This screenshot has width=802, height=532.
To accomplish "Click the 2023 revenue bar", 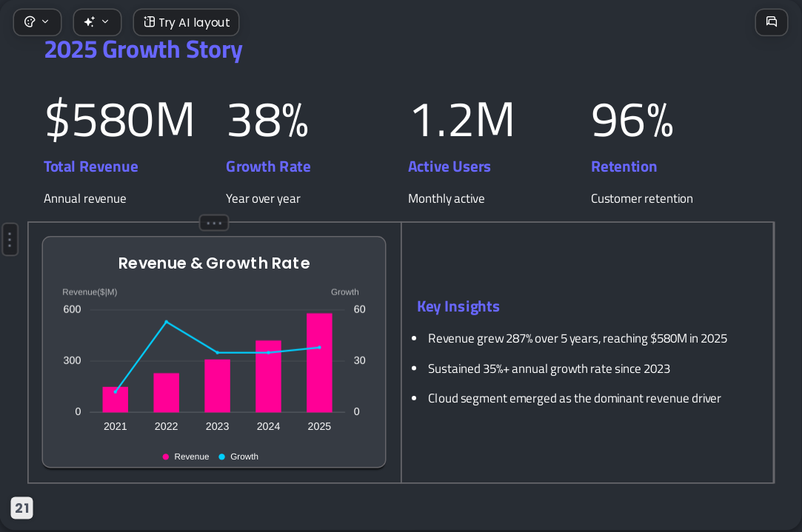I will [x=218, y=385].
